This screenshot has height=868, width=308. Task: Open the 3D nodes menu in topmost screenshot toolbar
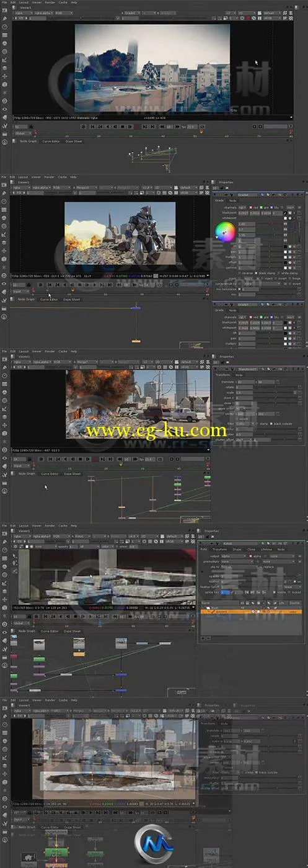5,84
